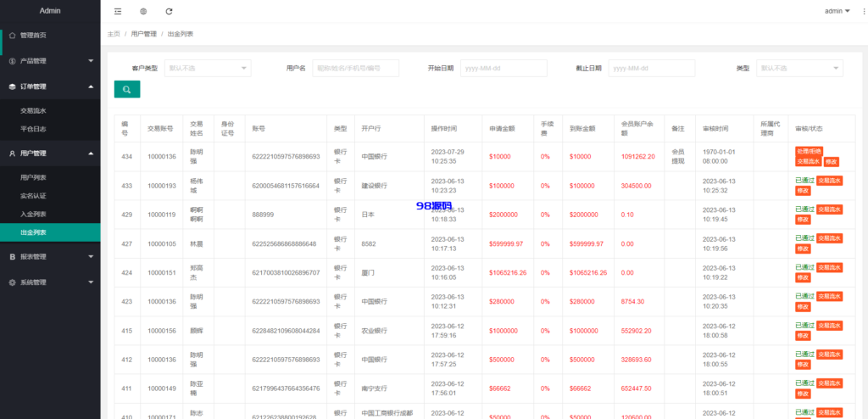Click 修改 button in row 429
868x419 pixels.
pos(803,220)
